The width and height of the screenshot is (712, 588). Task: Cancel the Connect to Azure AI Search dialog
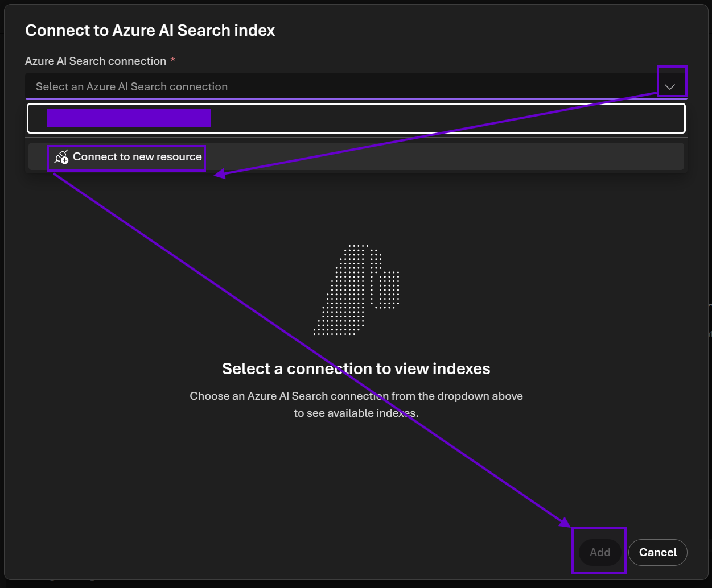pos(658,552)
